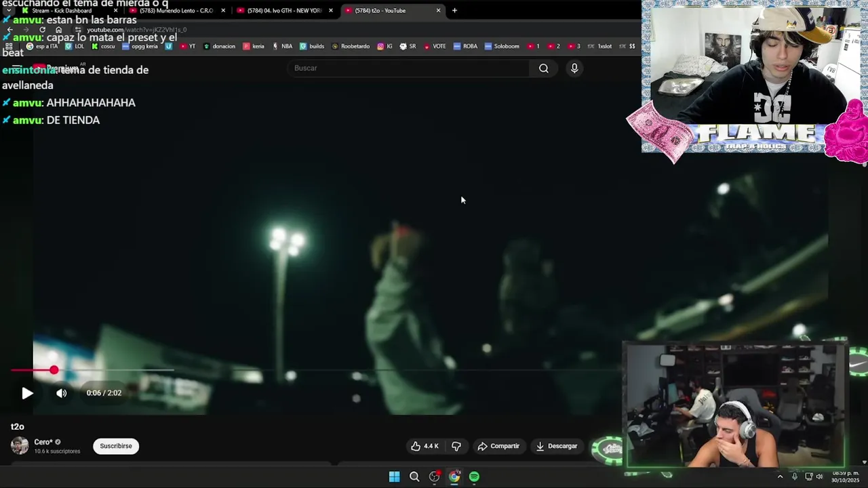Open Windows taskbar search
868x488 pixels.
tap(414, 476)
